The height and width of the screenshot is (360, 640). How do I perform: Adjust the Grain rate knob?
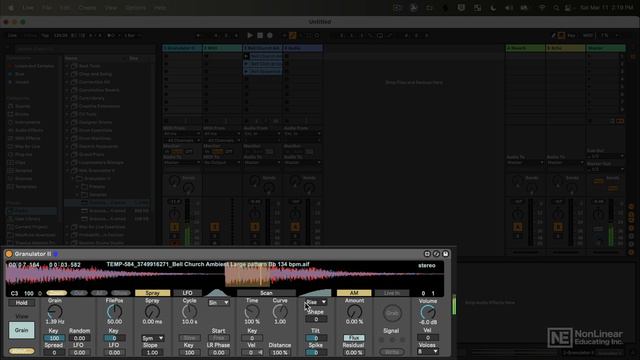click(55, 311)
